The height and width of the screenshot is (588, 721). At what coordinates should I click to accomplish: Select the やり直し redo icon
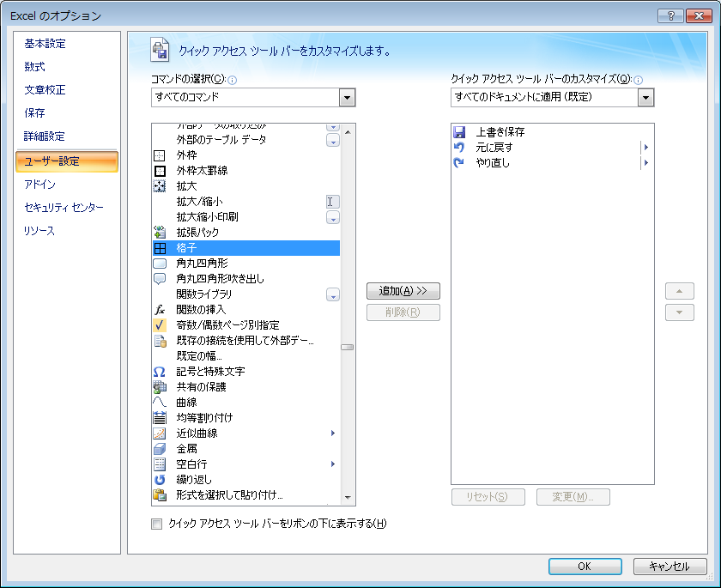point(461,162)
